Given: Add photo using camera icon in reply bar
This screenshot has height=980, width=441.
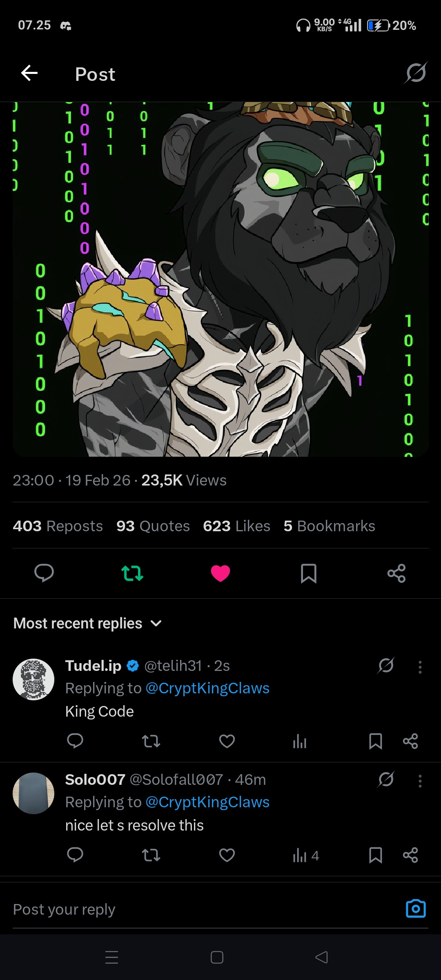Looking at the screenshot, I should click(416, 909).
